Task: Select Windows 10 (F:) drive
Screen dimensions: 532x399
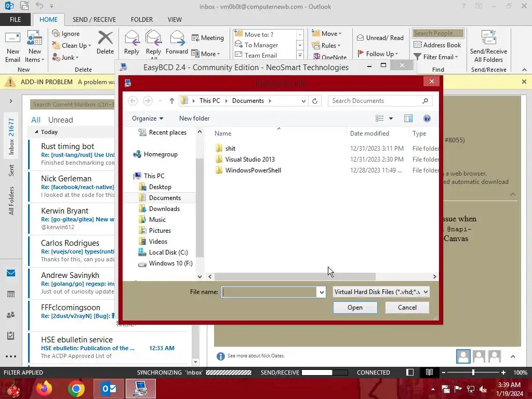Action: tap(170, 263)
